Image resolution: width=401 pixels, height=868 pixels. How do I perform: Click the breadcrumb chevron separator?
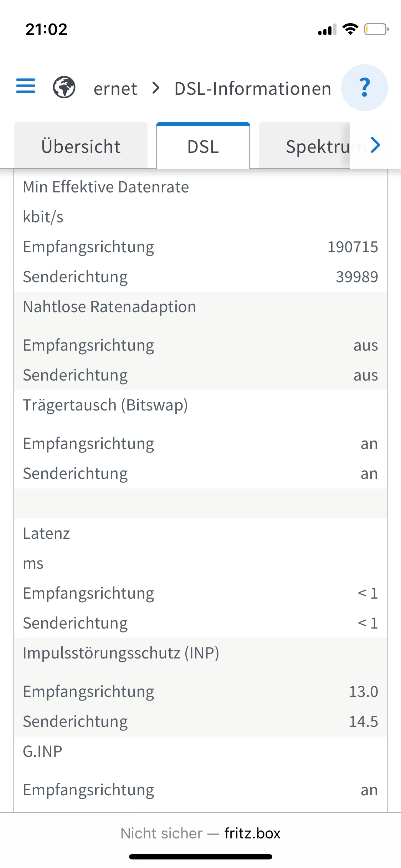click(156, 88)
